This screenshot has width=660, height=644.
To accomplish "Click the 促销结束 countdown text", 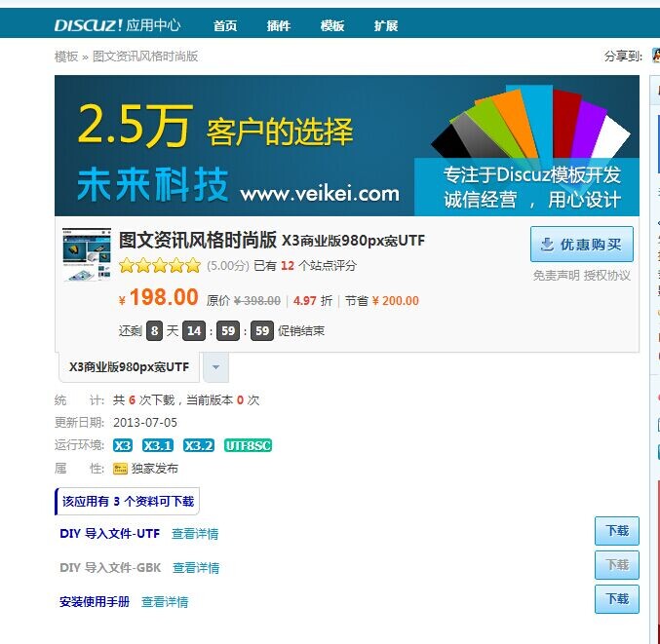I will pyautogui.click(x=301, y=331).
